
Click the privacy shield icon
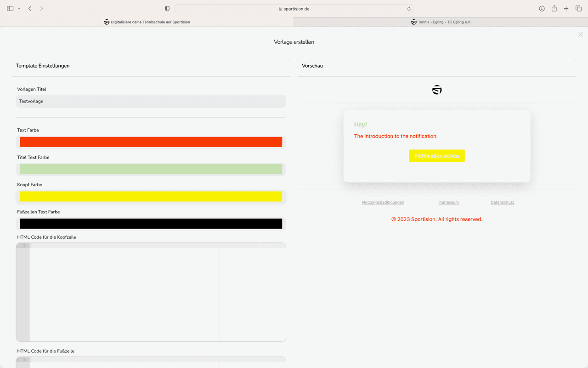pyautogui.click(x=167, y=9)
